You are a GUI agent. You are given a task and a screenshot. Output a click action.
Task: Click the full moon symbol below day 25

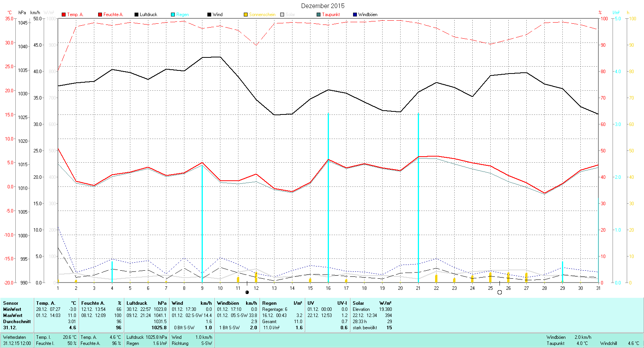coord(499,292)
